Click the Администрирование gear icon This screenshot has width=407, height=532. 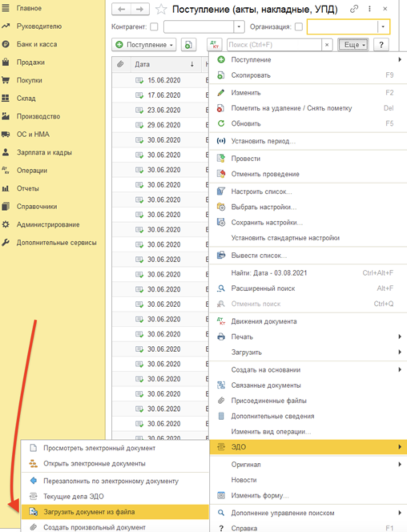(6, 224)
